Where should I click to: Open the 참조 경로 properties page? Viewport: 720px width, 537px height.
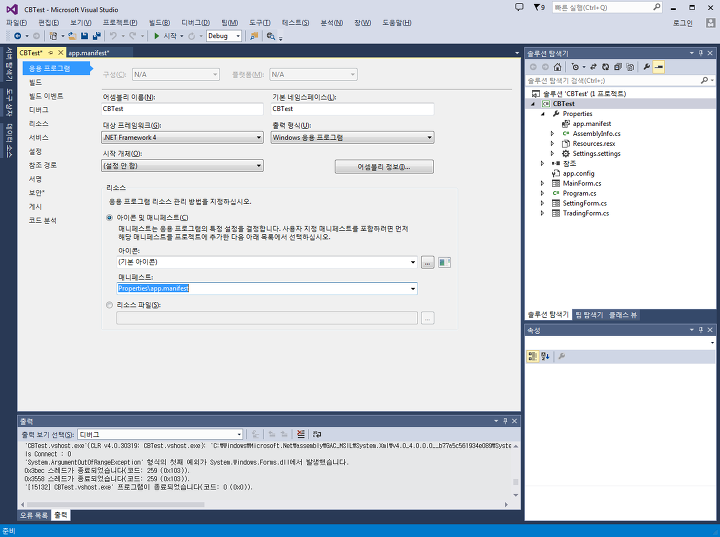pyautogui.click(x=43, y=165)
